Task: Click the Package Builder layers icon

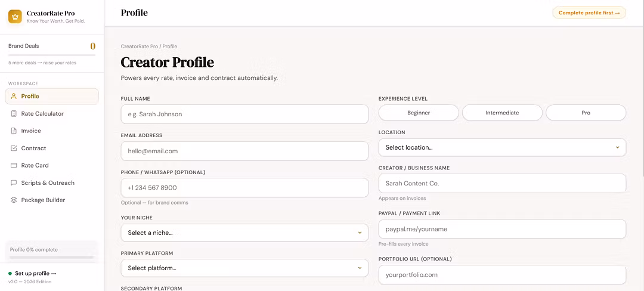Action: tap(14, 200)
